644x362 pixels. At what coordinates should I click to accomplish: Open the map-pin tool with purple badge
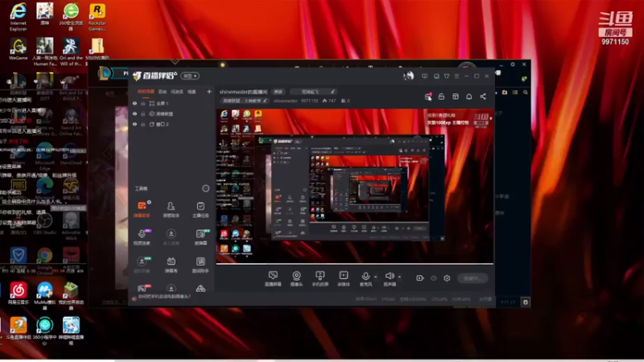coord(142,237)
